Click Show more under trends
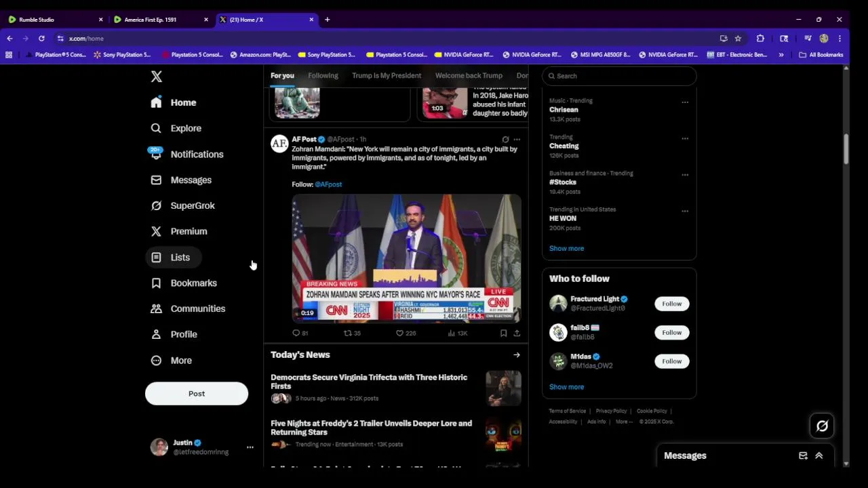 tap(566, 248)
